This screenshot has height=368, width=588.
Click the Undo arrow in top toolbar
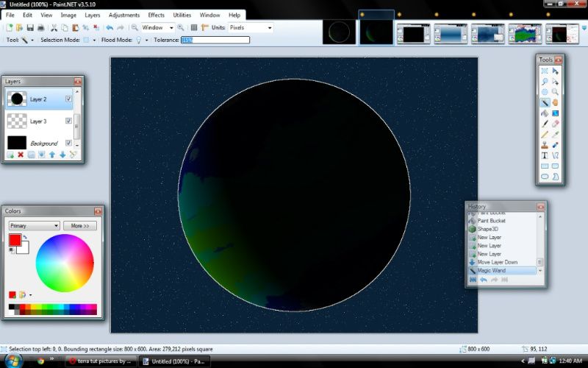pyautogui.click(x=110, y=28)
